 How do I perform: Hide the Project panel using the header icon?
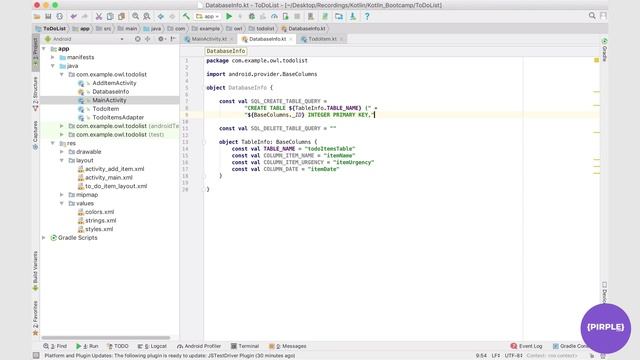[x=173, y=39]
